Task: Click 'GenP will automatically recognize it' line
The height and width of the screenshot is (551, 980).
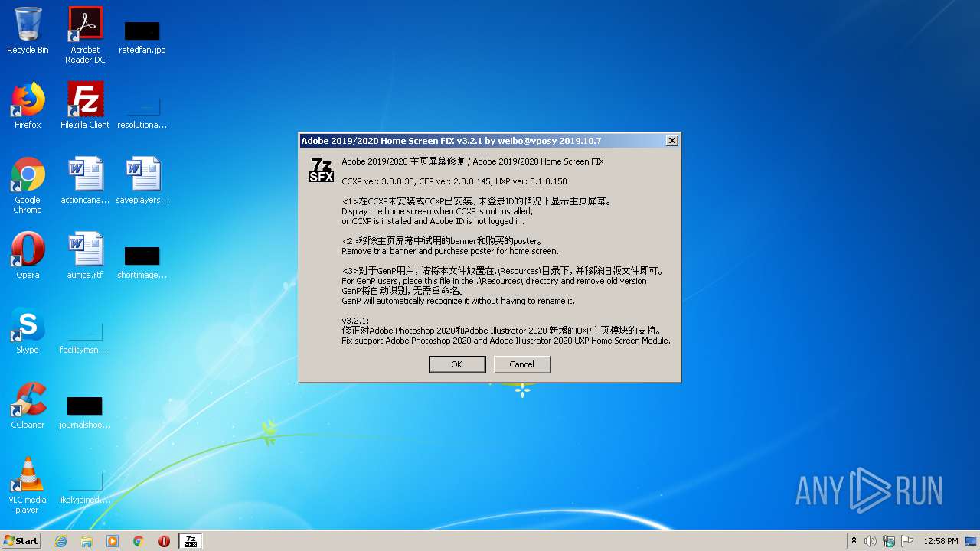Action: click(x=458, y=301)
